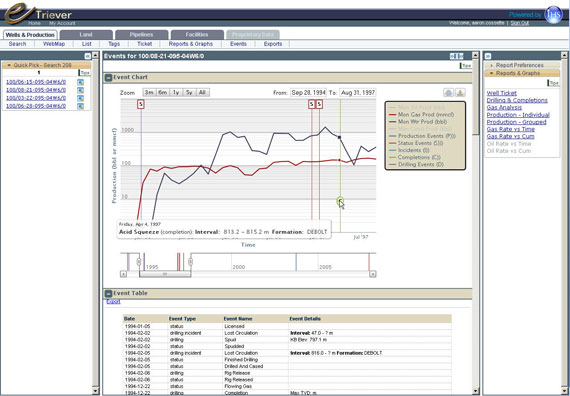Set chart zoom to 5y
The width and height of the screenshot is (570, 396).
click(189, 92)
